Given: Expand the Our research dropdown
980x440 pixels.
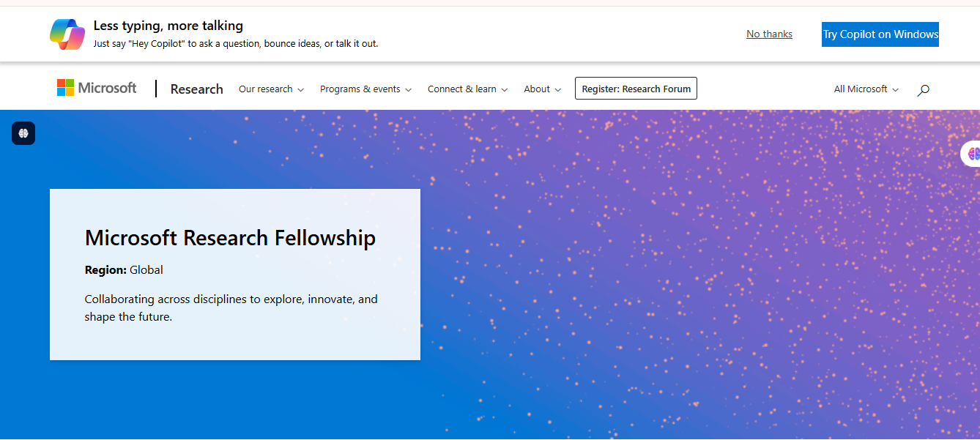Looking at the screenshot, I should click(270, 89).
